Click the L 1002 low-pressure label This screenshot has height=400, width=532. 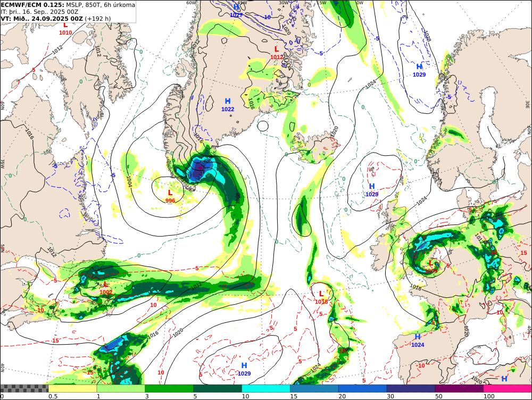pyautogui.click(x=106, y=288)
